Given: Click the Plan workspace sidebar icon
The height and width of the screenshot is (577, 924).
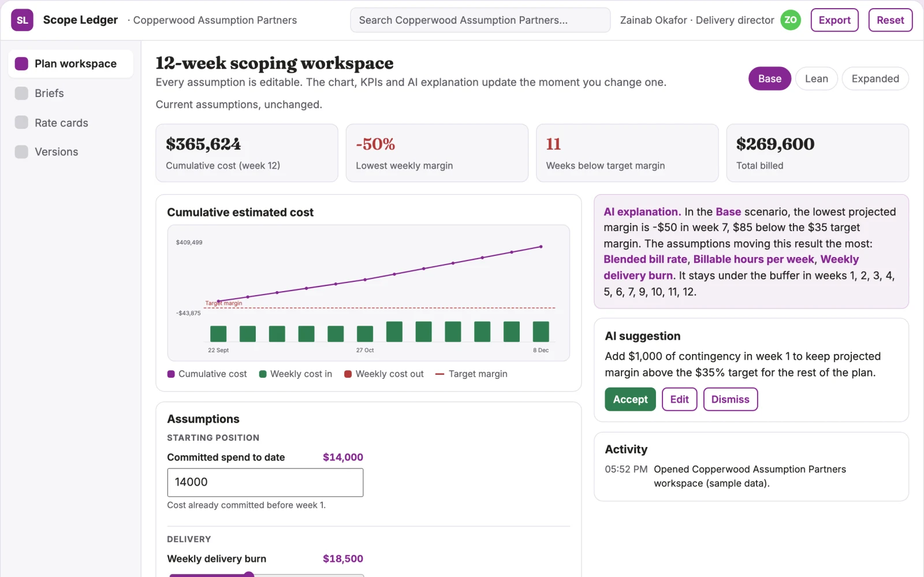Looking at the screenshot, I should coord(21,64).
